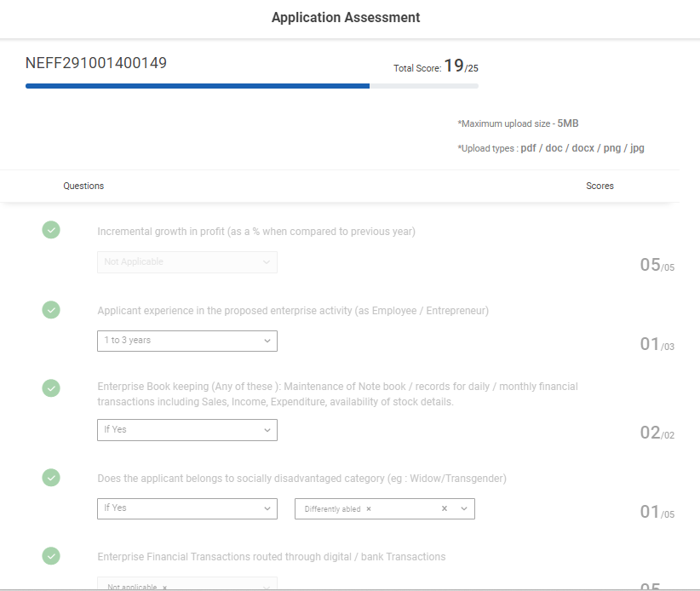Click the Scores column header
This screenshot has width=700, height=591.
[600, 186]
